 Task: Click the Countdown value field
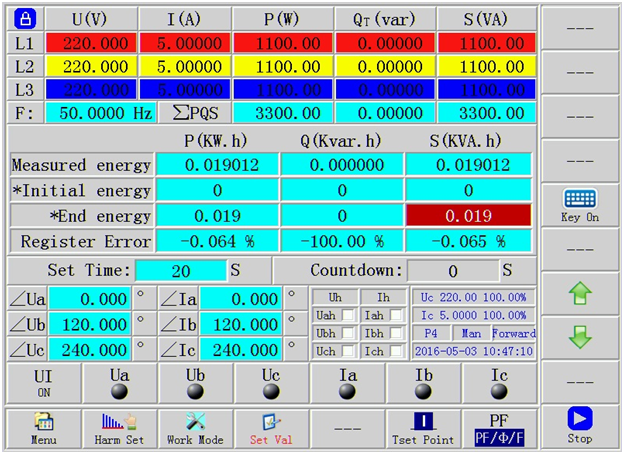tap(453, 271)
